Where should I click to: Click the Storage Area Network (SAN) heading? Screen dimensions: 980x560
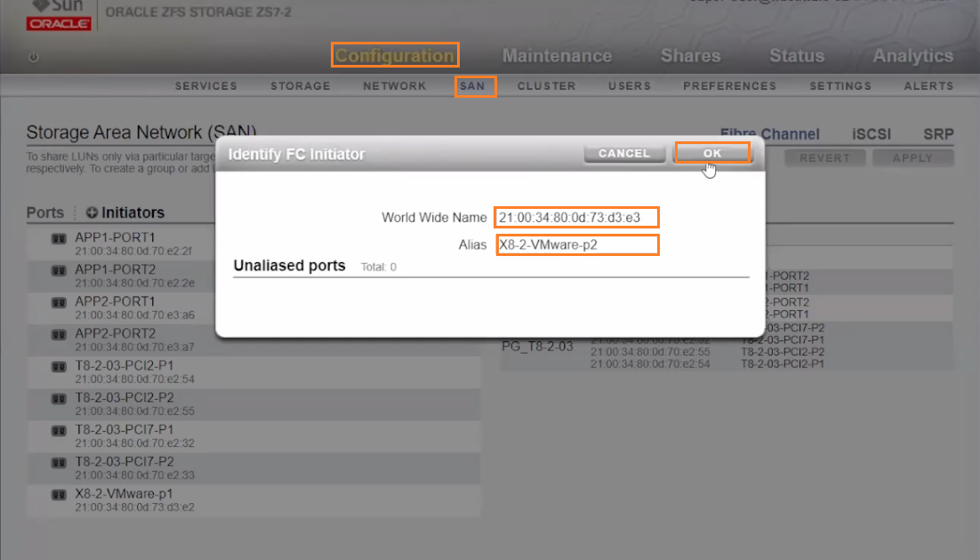tap(141, 132)
